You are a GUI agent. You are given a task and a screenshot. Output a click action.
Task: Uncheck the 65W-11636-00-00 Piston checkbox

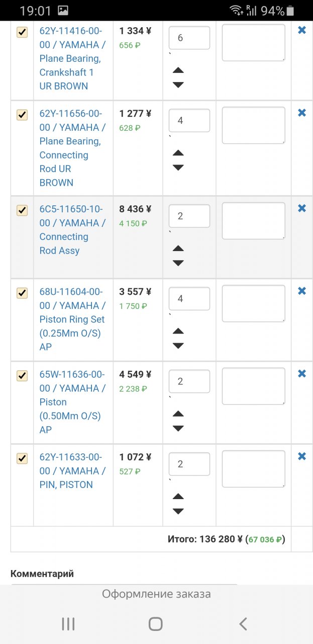click(x=22, y=376)
